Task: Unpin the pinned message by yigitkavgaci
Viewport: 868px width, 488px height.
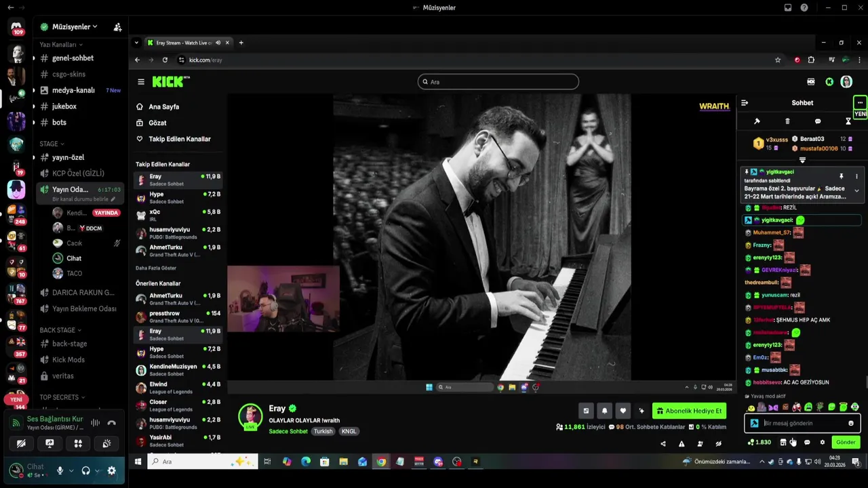Action: [x=842, y=176]
